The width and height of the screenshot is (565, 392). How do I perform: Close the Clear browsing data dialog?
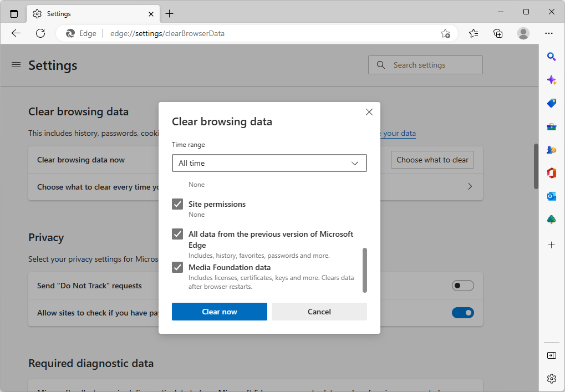(369, 112)
